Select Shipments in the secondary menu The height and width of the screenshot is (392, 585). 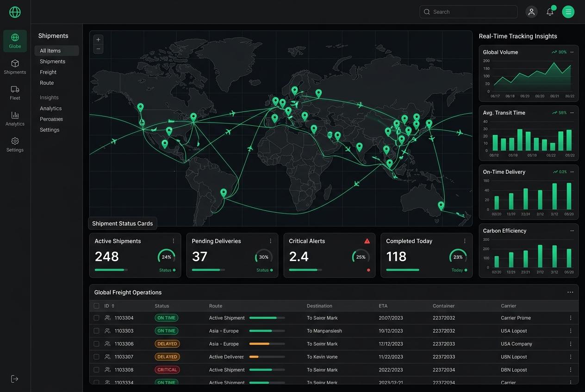(x=52, y=61)
